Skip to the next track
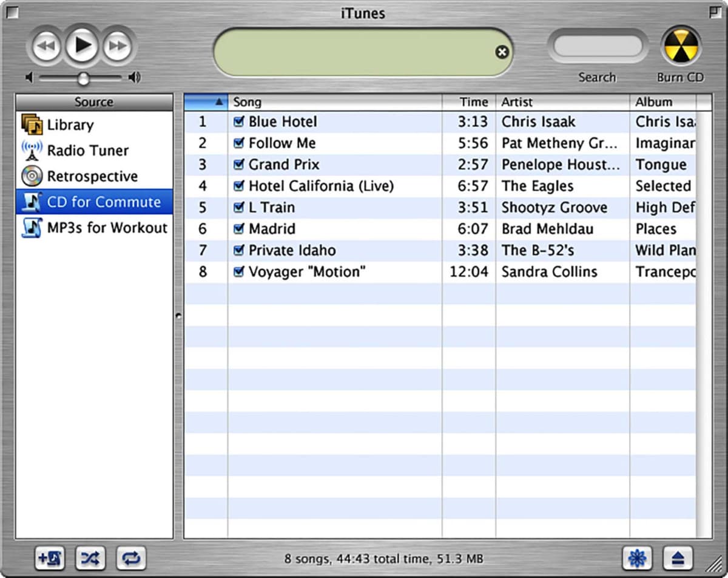 117,44
